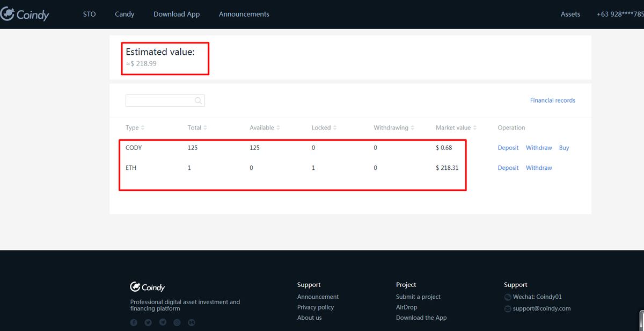Open the Instagram footer icon
Screen dimensions: 644x331
177,322
